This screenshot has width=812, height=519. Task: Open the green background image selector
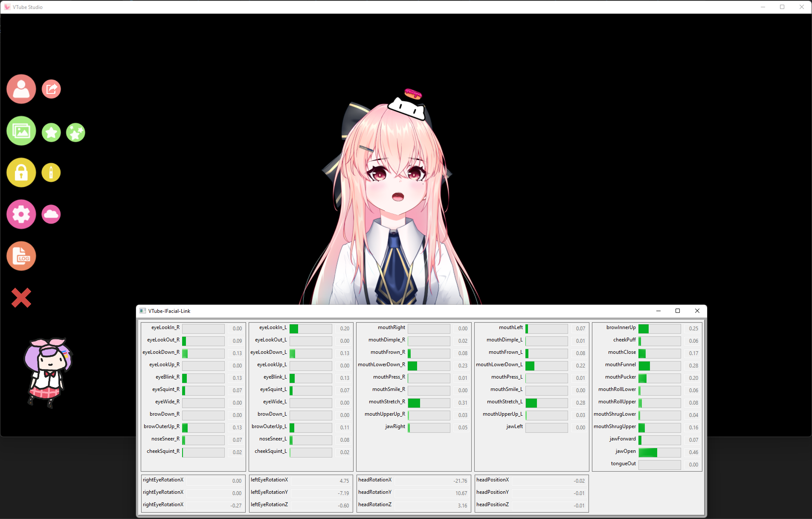(21, 131)
